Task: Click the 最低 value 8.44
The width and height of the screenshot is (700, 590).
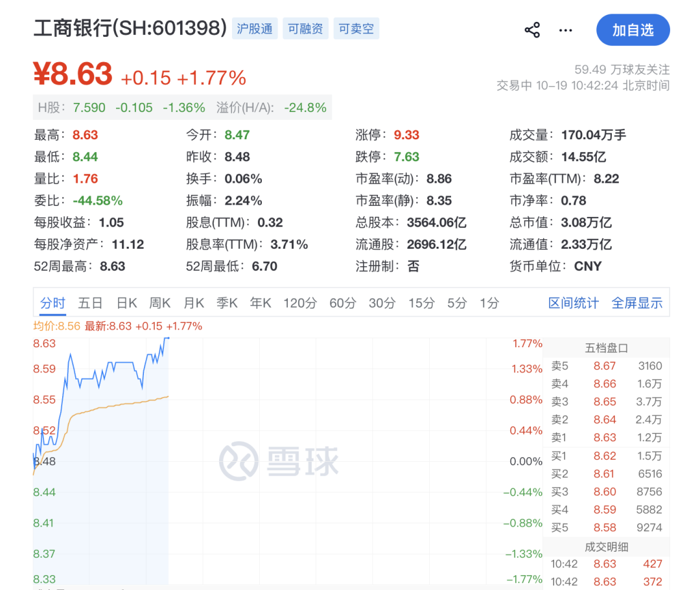Action: pos(86,157)
